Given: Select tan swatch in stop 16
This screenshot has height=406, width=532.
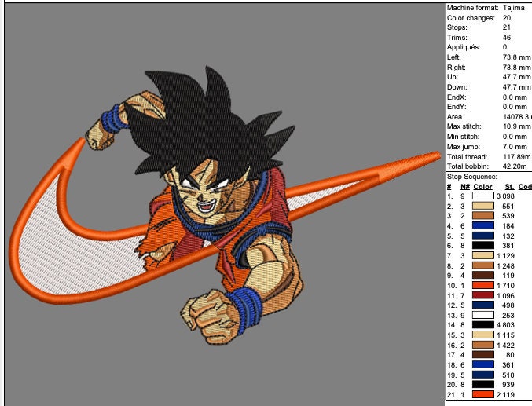Looking at the screenshot, I should pyautogui.click(x=483, y=345).
